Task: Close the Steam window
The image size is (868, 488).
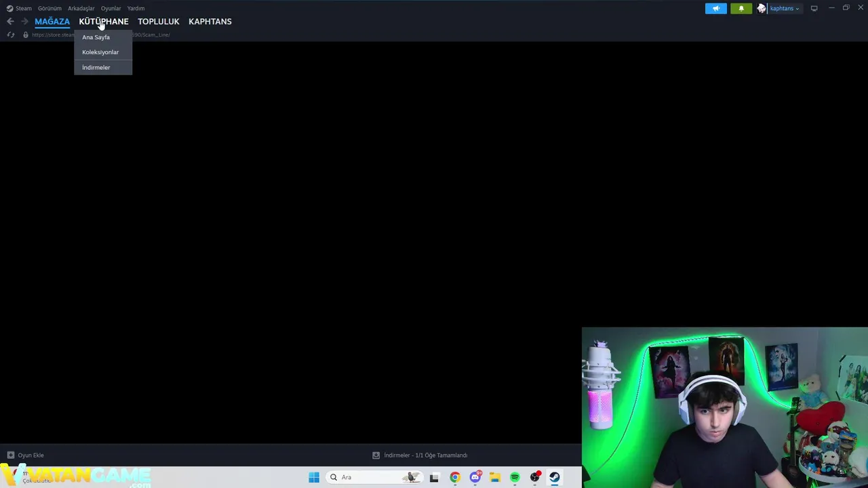Action: [x=860, y=8]
